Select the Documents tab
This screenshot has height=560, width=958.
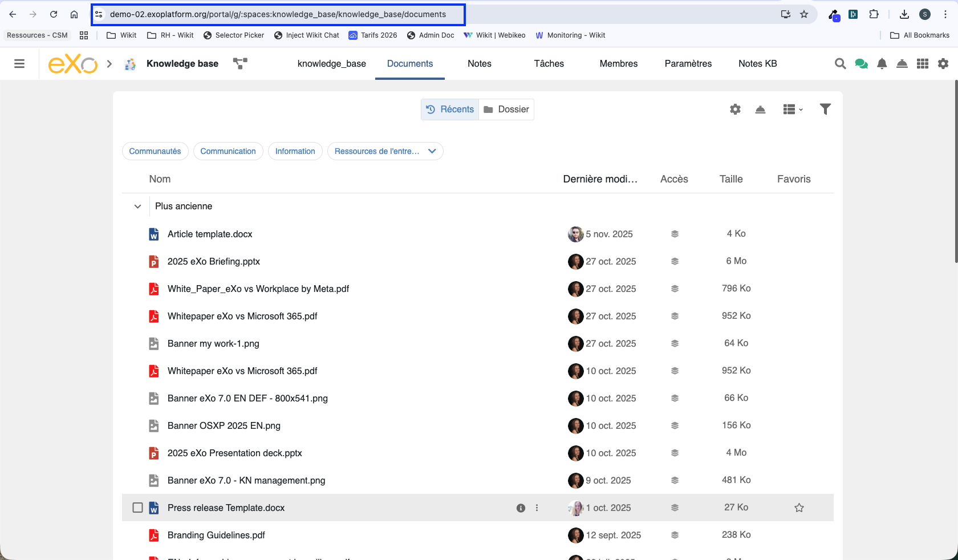[x=410, y=64]
